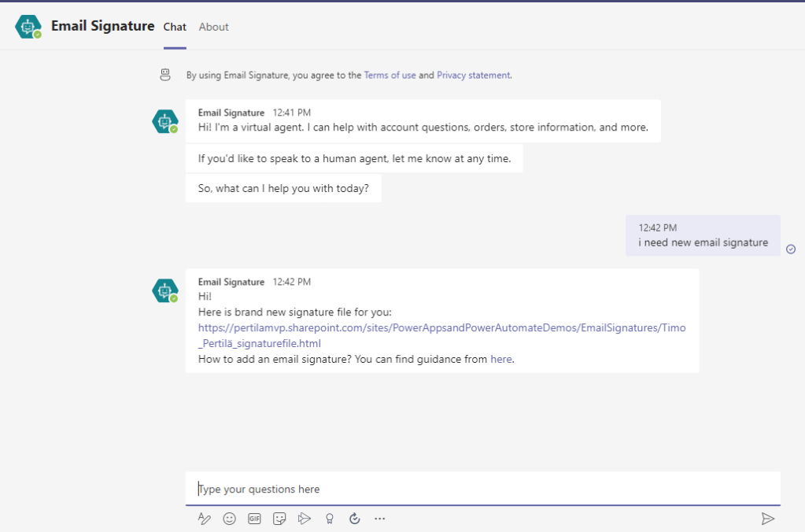The image size is (805, 532).
Task: Click the 'here' guidance link
Action: (x=500, y=359)
